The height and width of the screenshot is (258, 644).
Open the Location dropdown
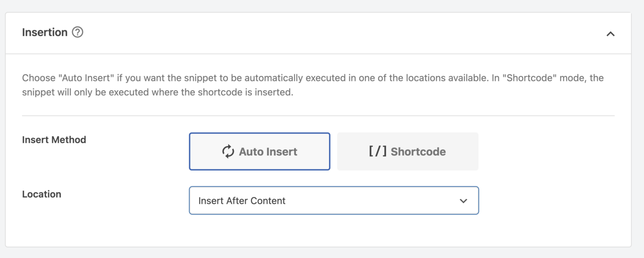click(x=334, y=201)
